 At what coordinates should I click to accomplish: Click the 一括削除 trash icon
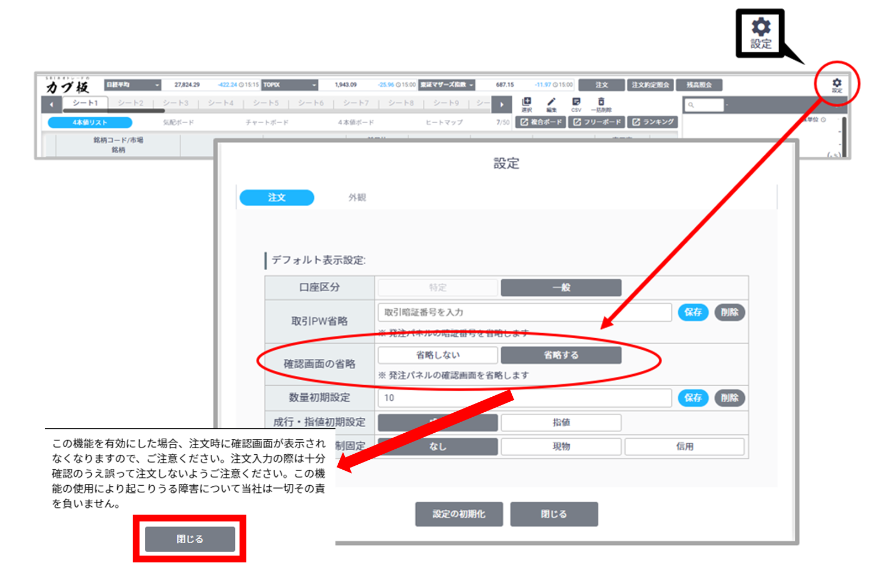click(x=601, y=104)
